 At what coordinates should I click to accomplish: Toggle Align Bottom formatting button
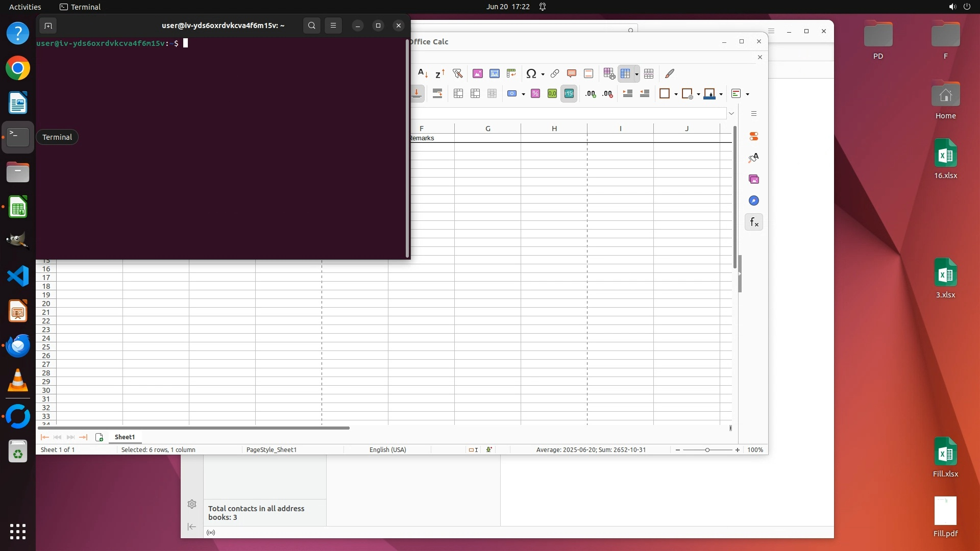(x=416, y=93)
